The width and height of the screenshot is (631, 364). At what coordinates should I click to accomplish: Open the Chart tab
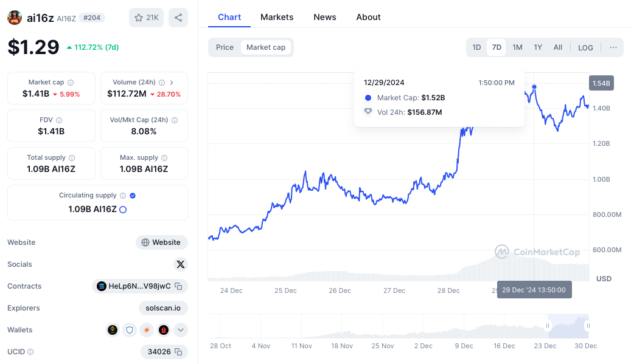coord(229,17)
